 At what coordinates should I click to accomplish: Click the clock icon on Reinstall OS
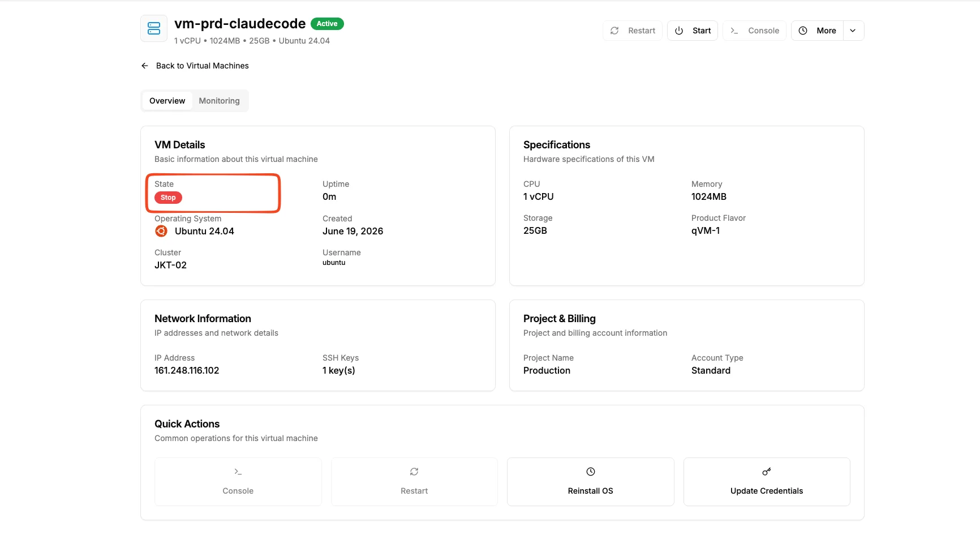click(x=591, y=472)
